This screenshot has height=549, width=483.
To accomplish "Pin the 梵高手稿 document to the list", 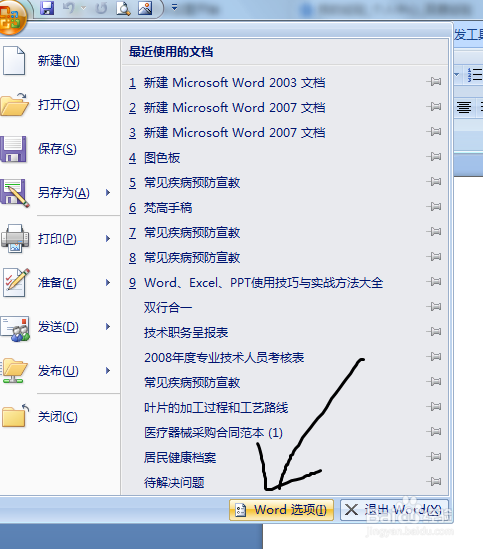I will [x=434, y=207].
